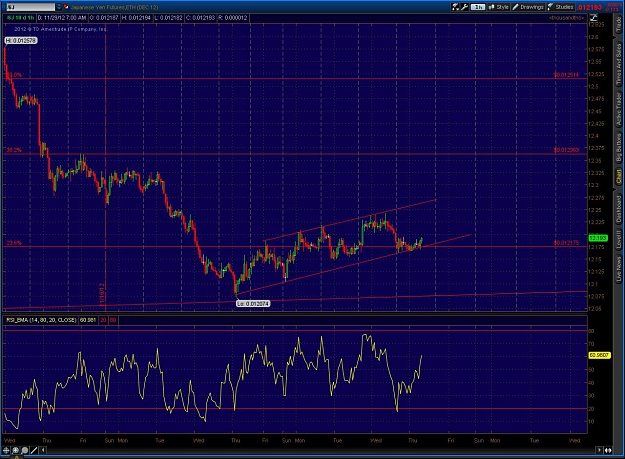Click the /6J 10 d 1h chart label
This screenshot has height=459, width=625.
(x=20, y=18)
